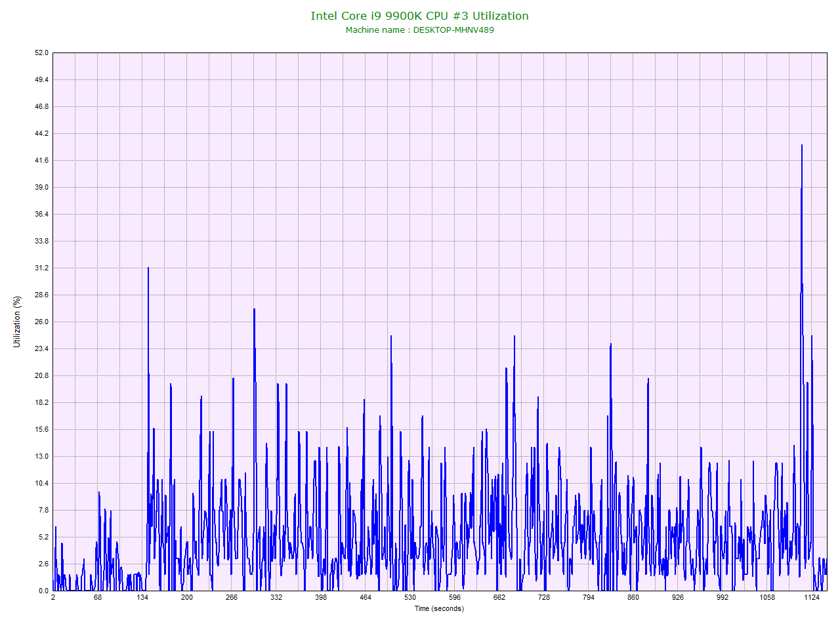Click the "Time (seconds)" horizontal axis title
The height and width of the screenshot is (630, 840).
pyautogui.click(x=439, y=608)
